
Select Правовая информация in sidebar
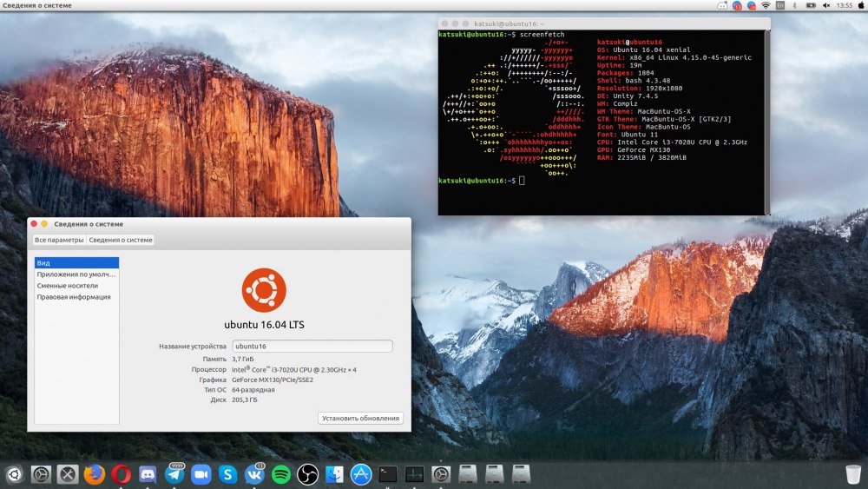pos(76,297)
